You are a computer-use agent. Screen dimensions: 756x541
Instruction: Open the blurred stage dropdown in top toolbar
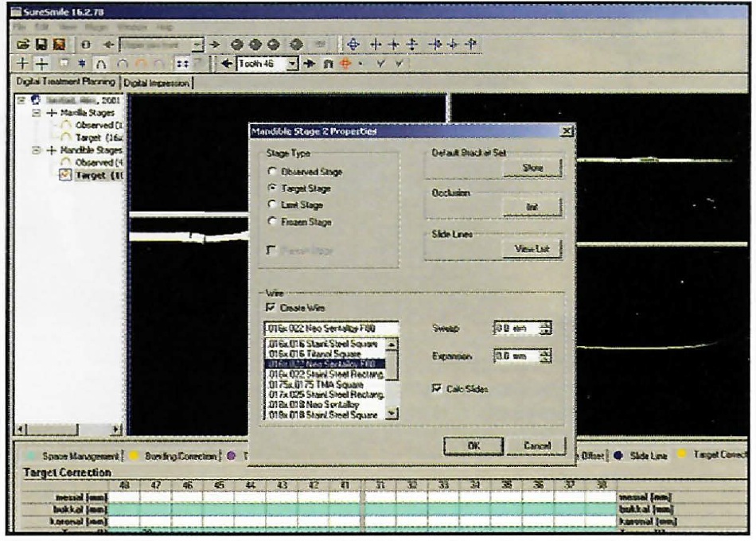(x=197, y=45)
